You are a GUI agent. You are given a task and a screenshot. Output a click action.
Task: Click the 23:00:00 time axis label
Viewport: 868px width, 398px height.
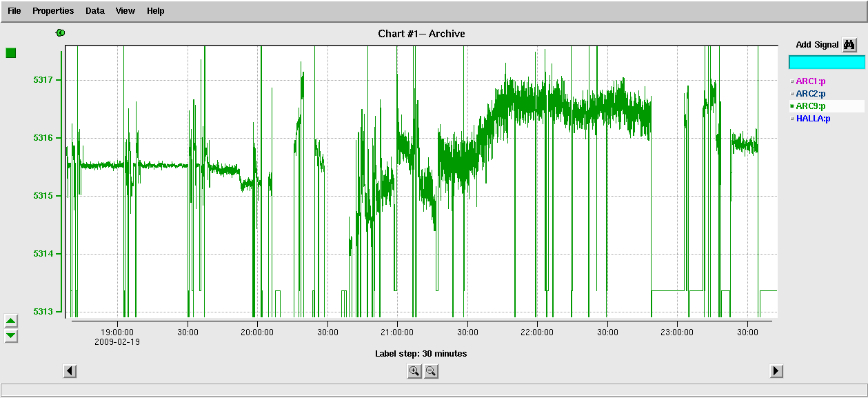(x=677, y=332)
